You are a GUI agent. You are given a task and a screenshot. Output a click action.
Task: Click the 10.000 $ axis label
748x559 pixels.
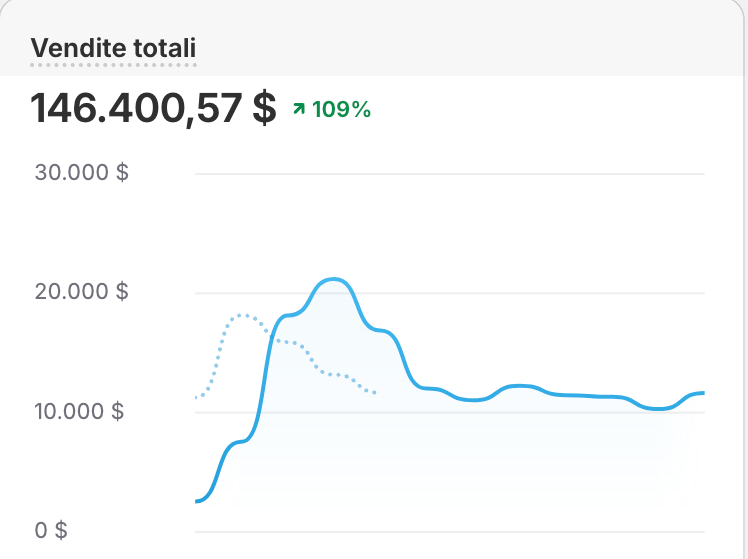[x=82, y=411]
